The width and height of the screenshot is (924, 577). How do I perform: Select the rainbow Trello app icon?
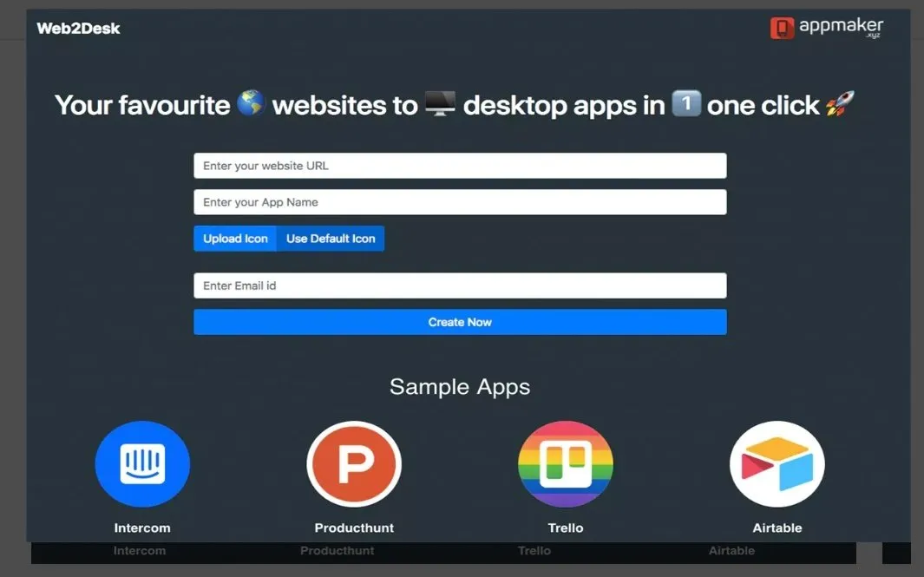click(566, 464)
